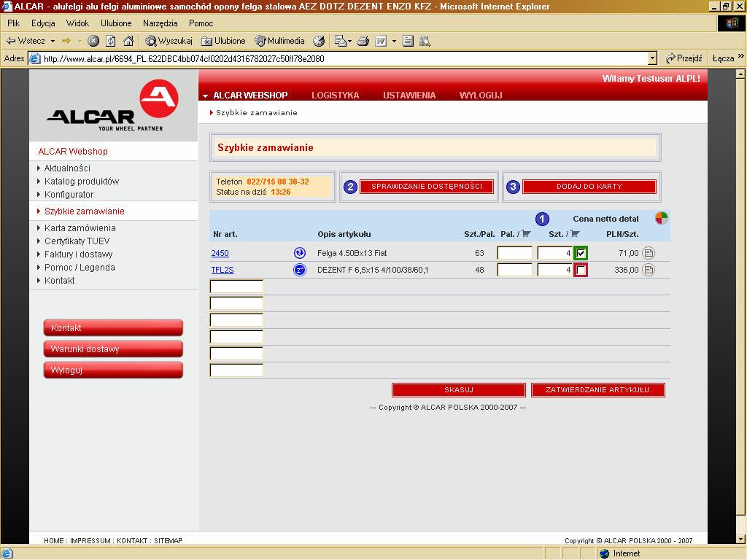Open the Edit button dropdown arrow
The height and width of the screenshot is (560, 747).
tap(394, 41)
